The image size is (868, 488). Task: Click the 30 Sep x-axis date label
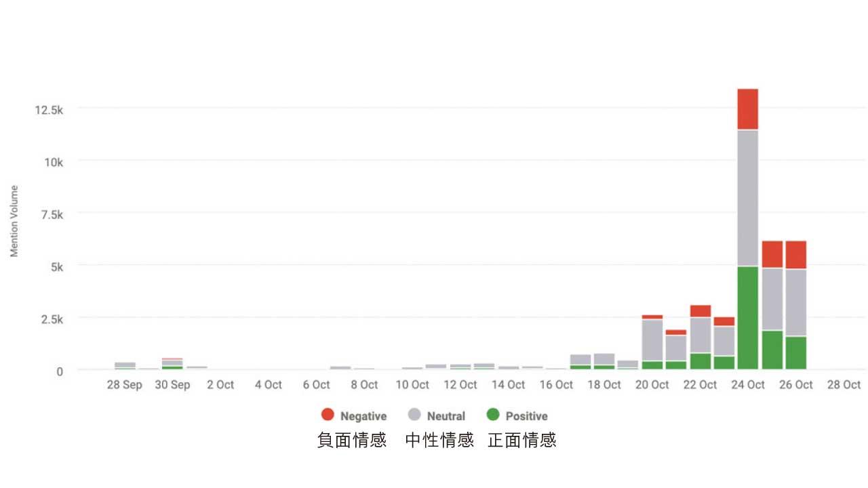click(172, 385)
